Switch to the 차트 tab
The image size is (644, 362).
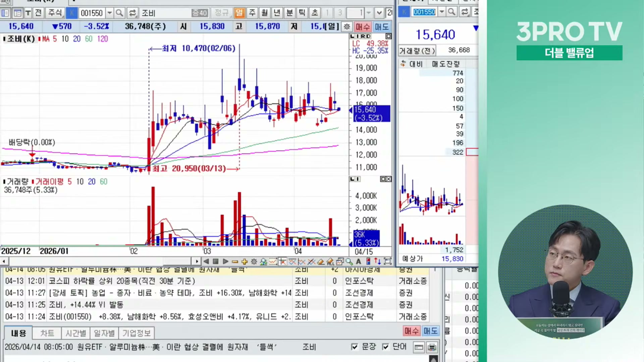click(47, 333)
